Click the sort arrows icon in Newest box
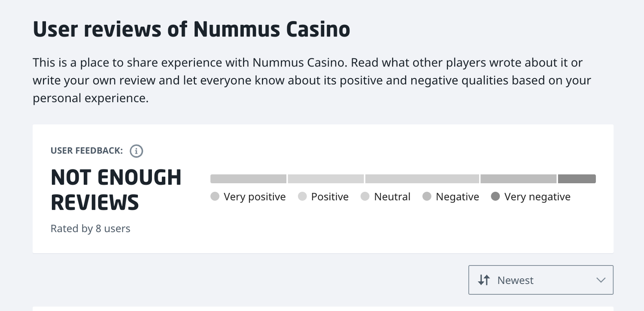644x311 pixels. coord(484,280)
